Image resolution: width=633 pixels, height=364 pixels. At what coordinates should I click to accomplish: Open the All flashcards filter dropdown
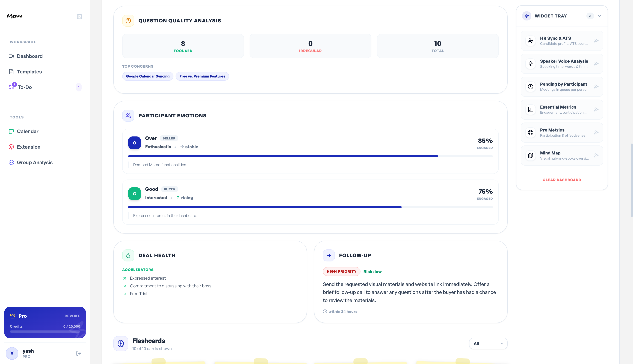(x=488, y=344)
